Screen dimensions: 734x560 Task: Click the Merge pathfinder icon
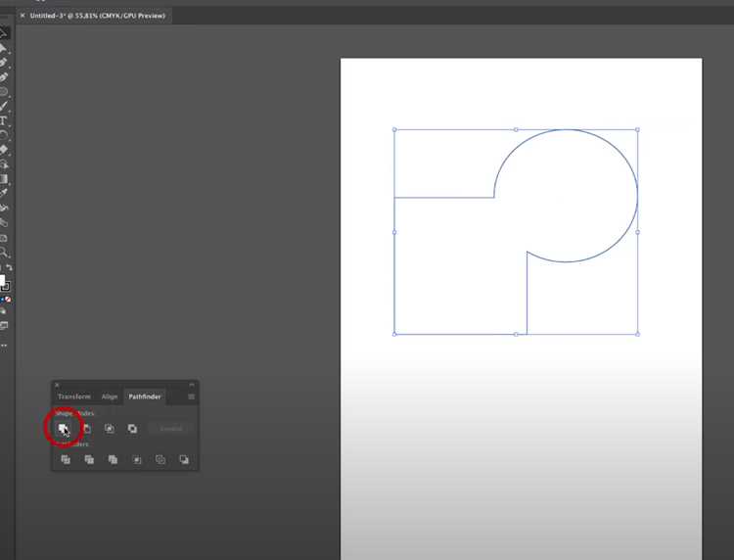pyautogui.click(x=113, y=459)
